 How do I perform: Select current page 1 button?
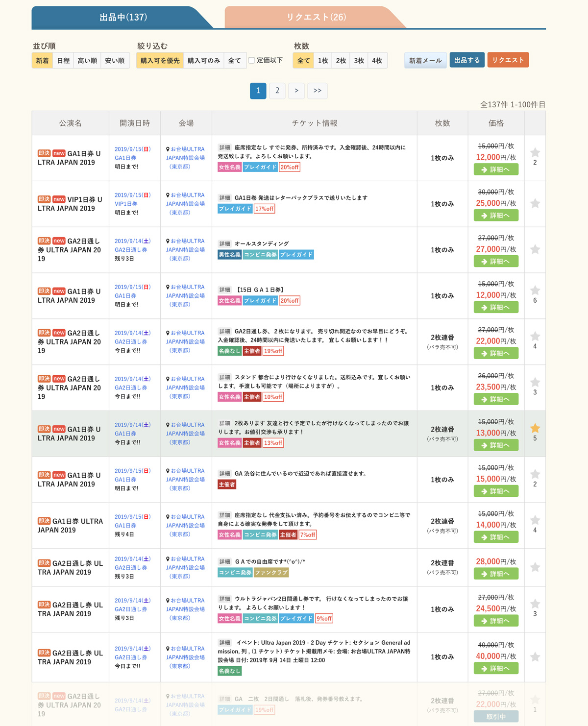(x=258, y=91)
